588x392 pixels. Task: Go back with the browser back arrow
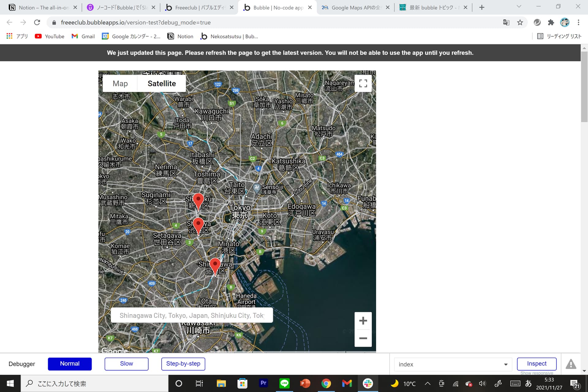9,22
